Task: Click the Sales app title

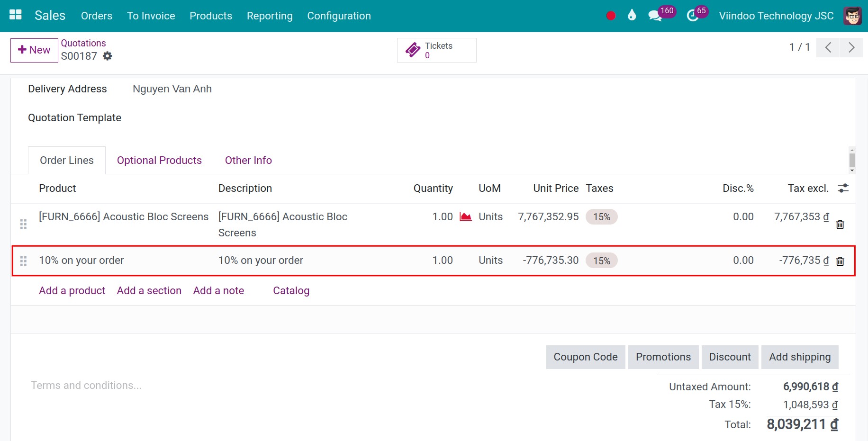Action: 50,15
